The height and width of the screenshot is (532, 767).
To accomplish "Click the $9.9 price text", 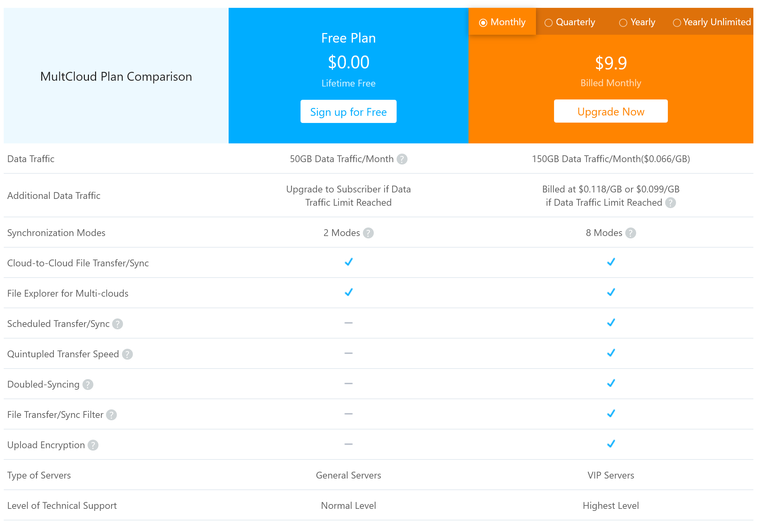I will (611, 63).
